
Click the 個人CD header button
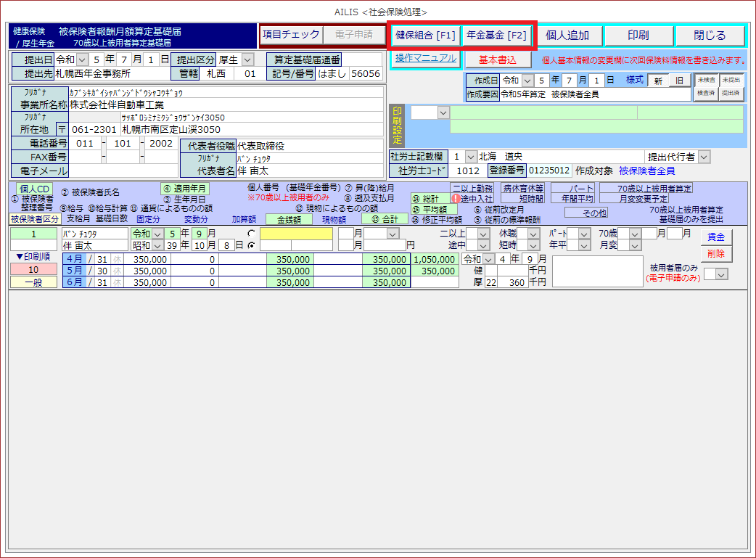[x=36, y=188]
